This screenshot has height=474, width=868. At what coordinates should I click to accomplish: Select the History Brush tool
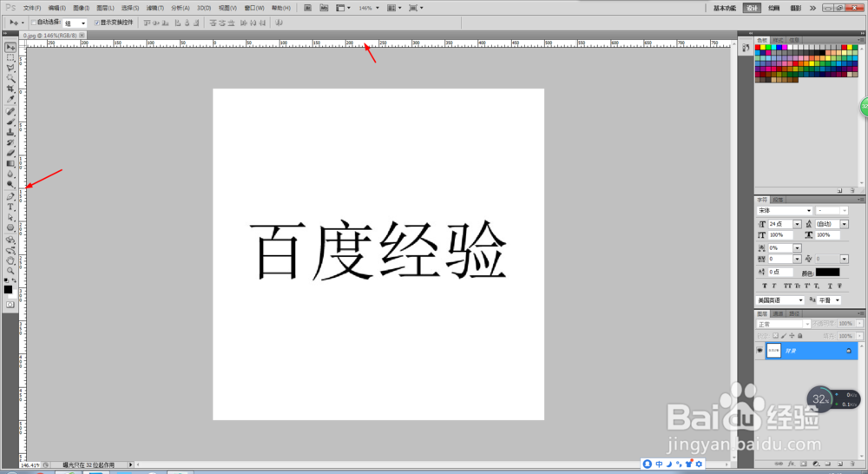tap(10, 143)
